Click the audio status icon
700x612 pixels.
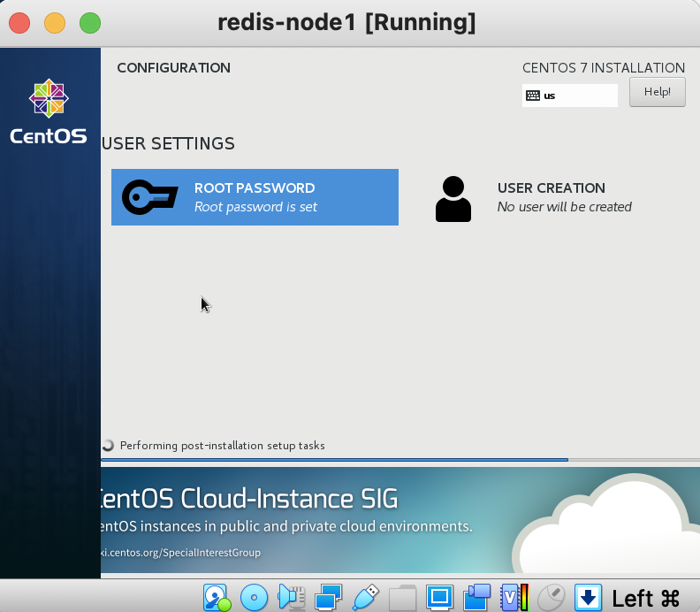291,597
